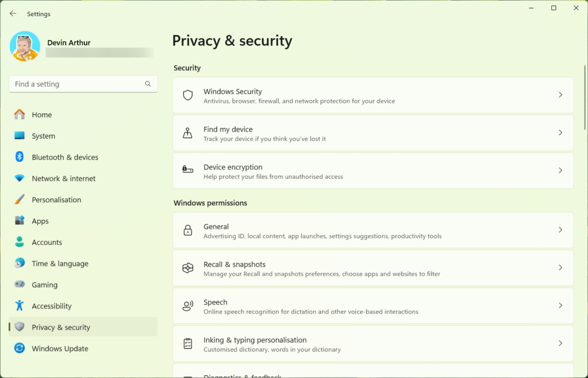Click the Find a setting search box
Image resolution: width=588 pixels, height=378 pixels.
[x=78, y=84]
